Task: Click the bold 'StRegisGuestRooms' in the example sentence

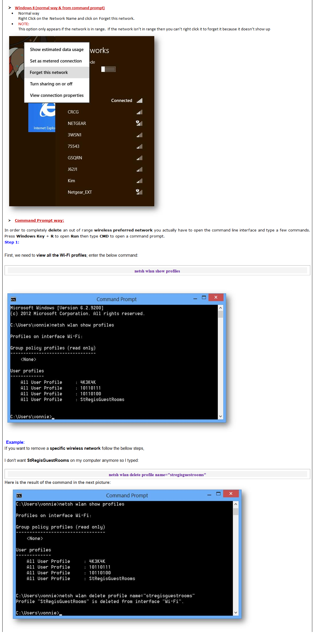Action: click(x=48, y=460)
